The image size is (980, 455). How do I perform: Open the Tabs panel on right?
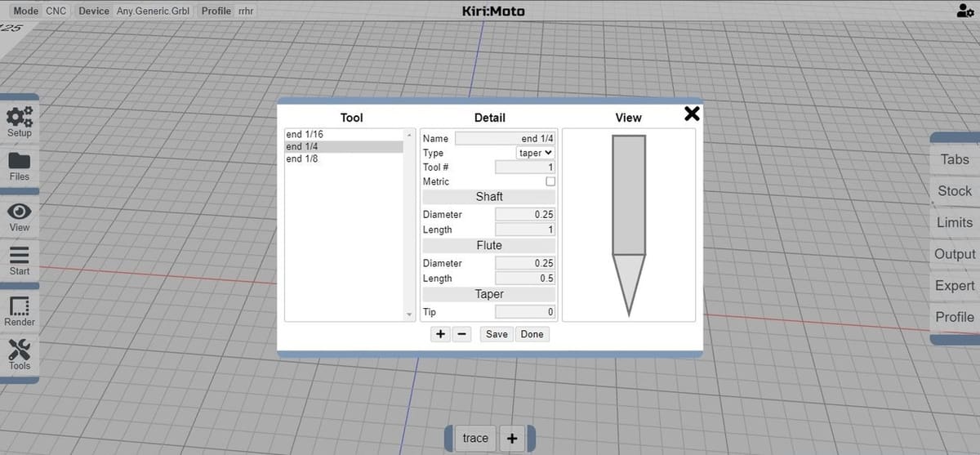click(955, 159)
